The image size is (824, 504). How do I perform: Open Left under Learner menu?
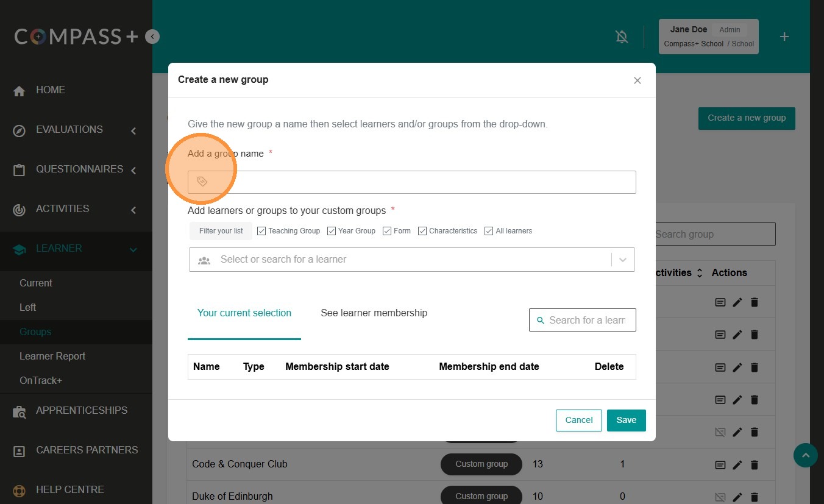point(28,308)
